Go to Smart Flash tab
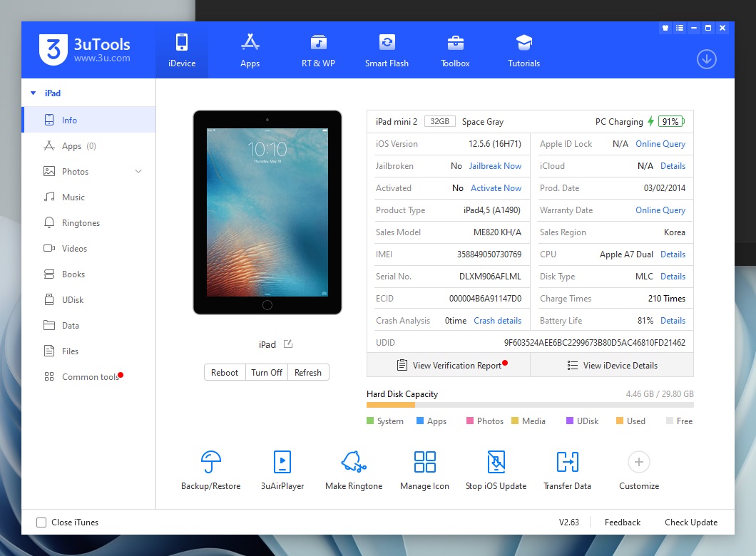756x556 pixels. click(x=387, y=50)
